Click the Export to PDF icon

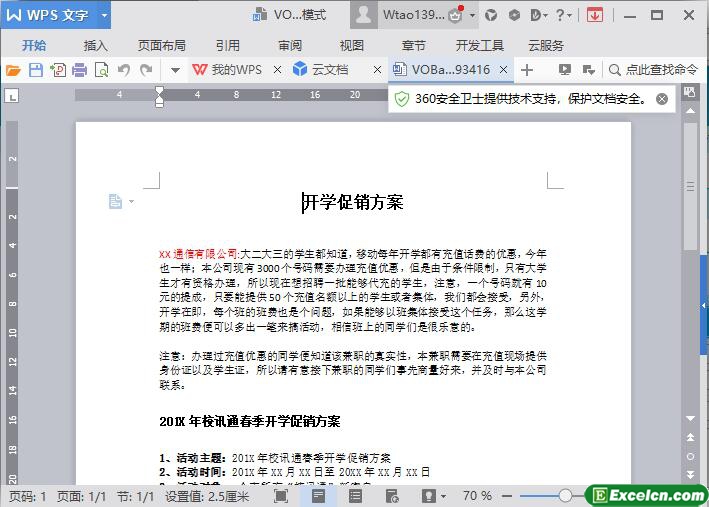pyautogui.click(x=58, y=70)
